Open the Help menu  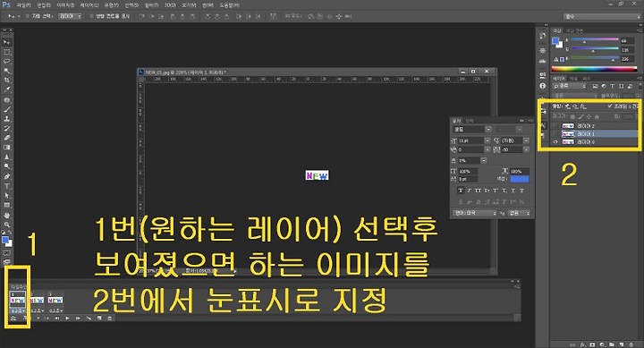(229, 5)
